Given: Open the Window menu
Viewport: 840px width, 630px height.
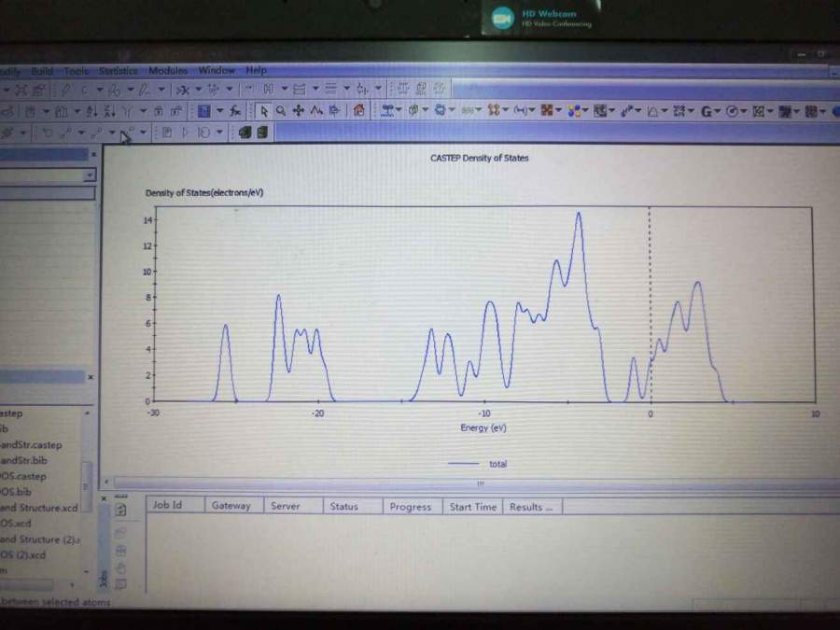Looking at the screenshot, I should point(217,70).
